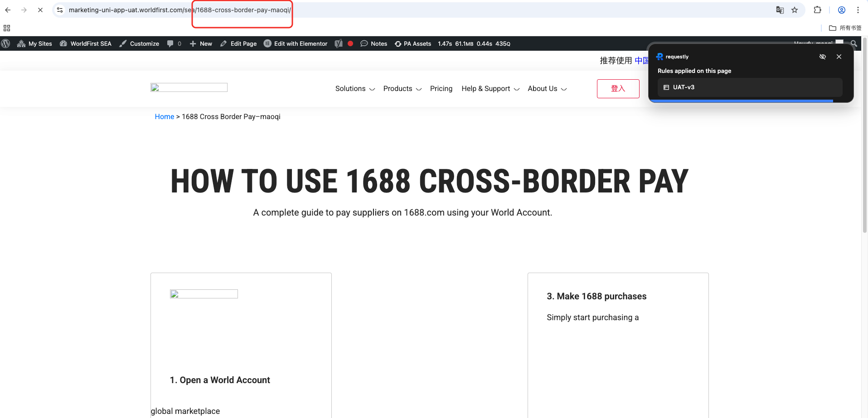
Task: Open the About Us dropdown
Action: [x=547, y=89]
